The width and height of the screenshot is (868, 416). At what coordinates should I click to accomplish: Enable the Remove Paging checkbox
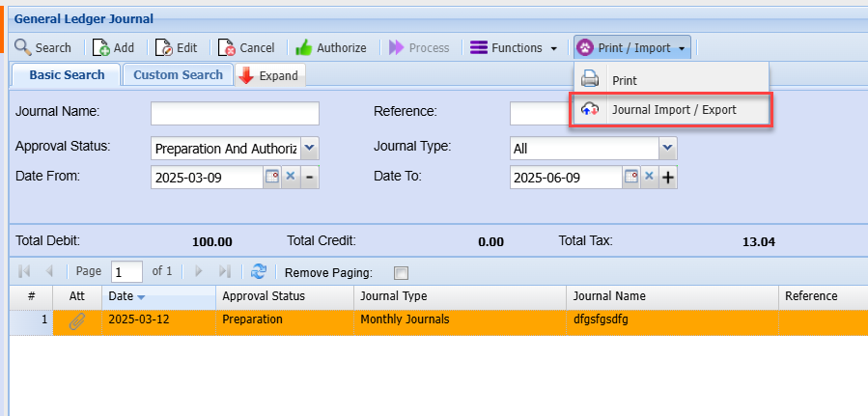point(401,273)
